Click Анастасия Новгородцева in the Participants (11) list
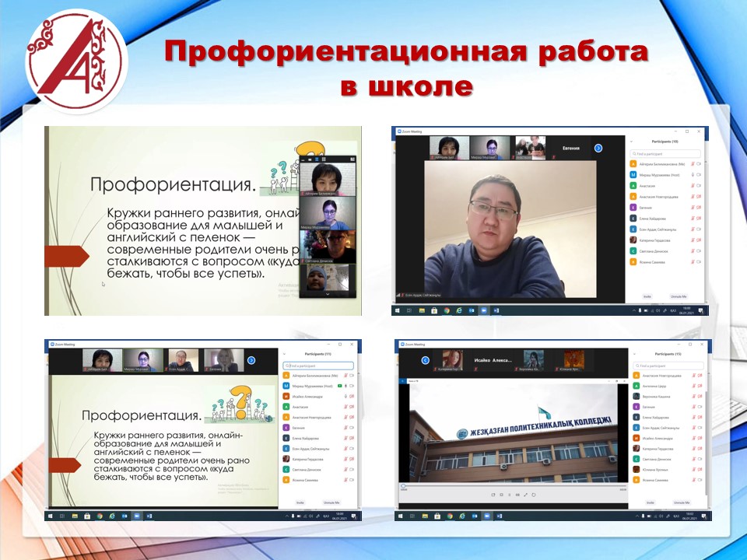Image resolution: width=747 pixels, height=560 pixels. 311,417
